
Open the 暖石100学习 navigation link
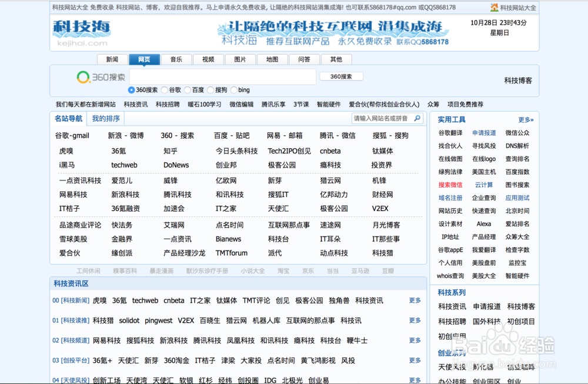click(205, 105)
